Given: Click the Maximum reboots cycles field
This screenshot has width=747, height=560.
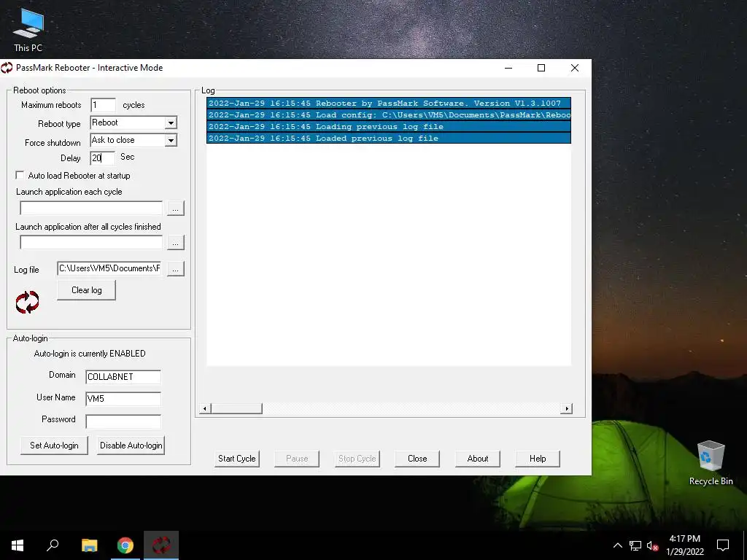Looking at the screenshot, I should tap(103, 105).
